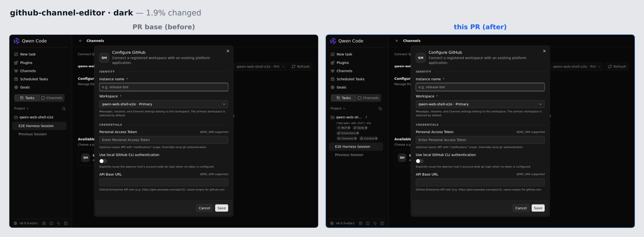Screen dimensions: 644x237
Task: Click the GH avatar in the before dialog header
Action: click(104, 58)
